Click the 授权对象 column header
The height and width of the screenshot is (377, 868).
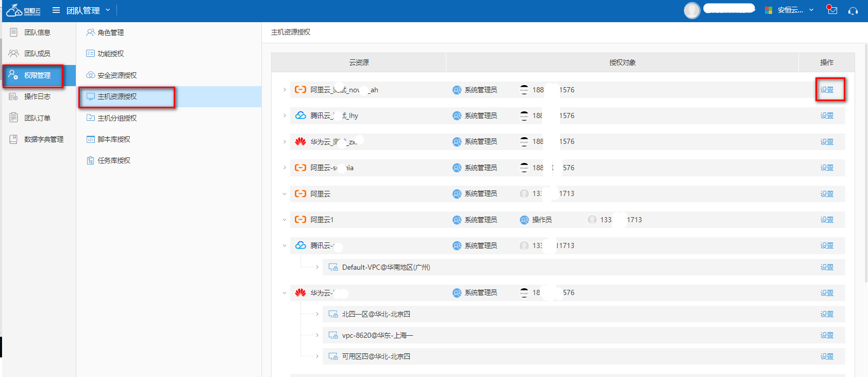622,62
